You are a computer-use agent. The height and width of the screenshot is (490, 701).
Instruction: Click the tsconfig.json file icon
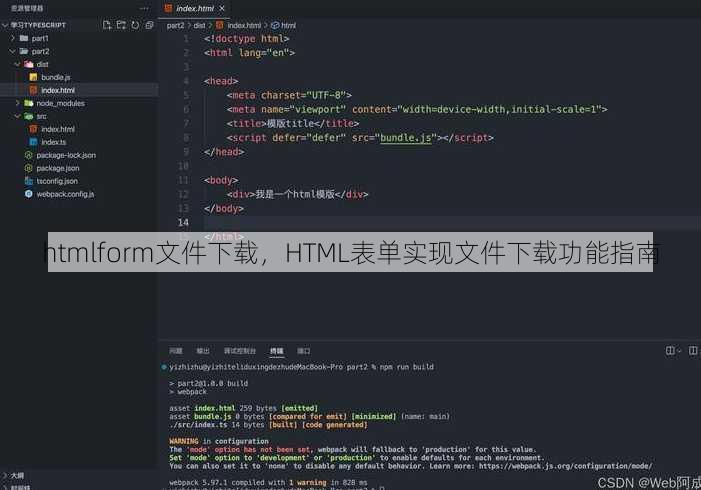(x=29, y=181)
